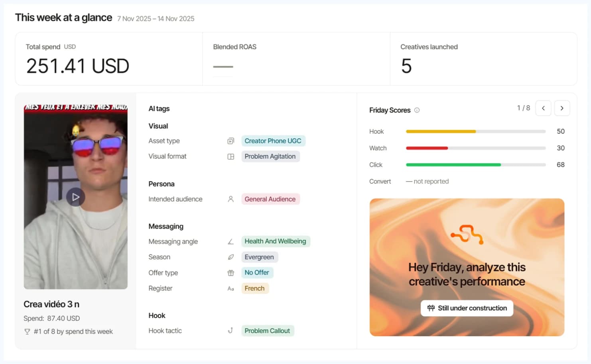Image resolution: width=591 pixels, height=364 pixels.
Task: Click the construction sign icon
Action: [x=431, y=308]
